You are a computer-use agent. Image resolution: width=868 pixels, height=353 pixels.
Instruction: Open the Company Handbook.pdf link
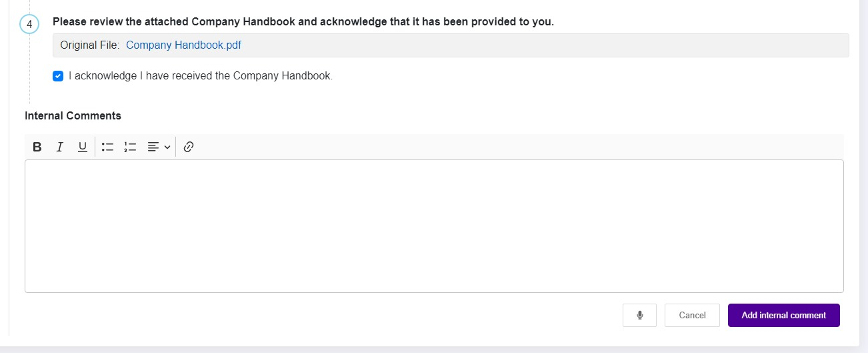(183, 45)
